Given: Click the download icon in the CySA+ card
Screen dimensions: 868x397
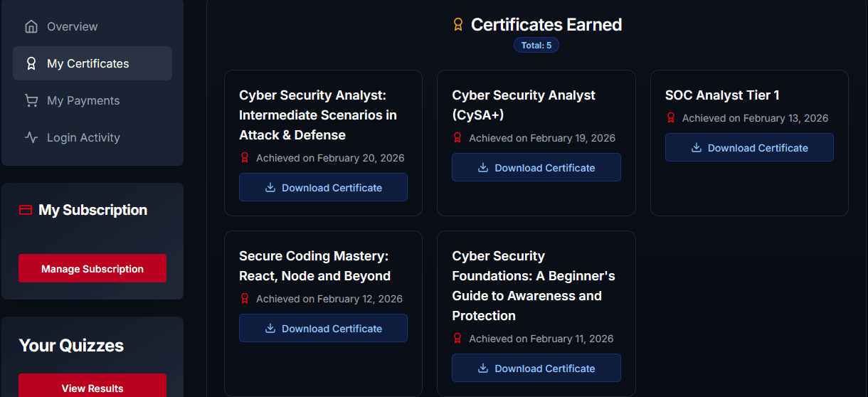Looking at the screenshot, I should coord(482,168).
